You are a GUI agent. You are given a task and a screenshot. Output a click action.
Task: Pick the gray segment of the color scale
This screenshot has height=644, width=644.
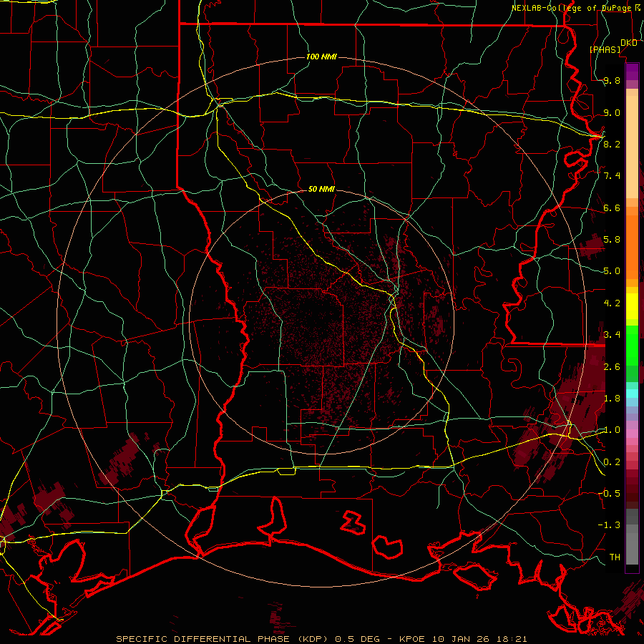[632, 538]
